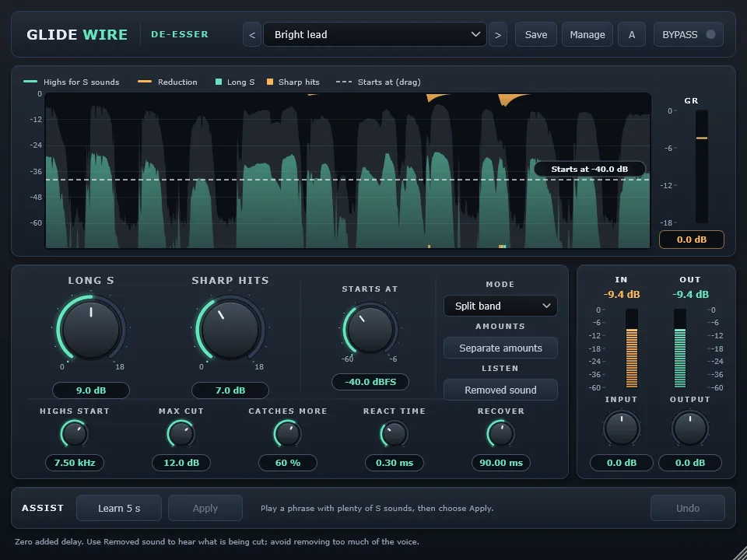Go to the next preset arrow
747x560 pixels.
coord(498,35)
